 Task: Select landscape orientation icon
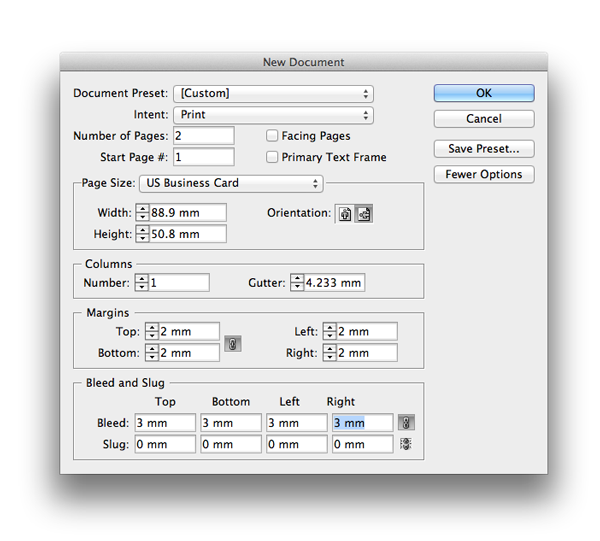click(x=364, y=214)
